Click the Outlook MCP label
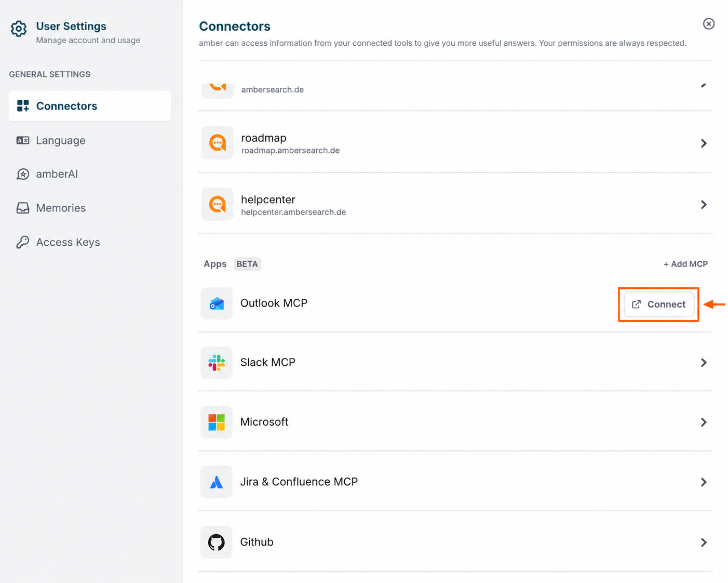The image size is (728, 583). [x=274, y=303]
